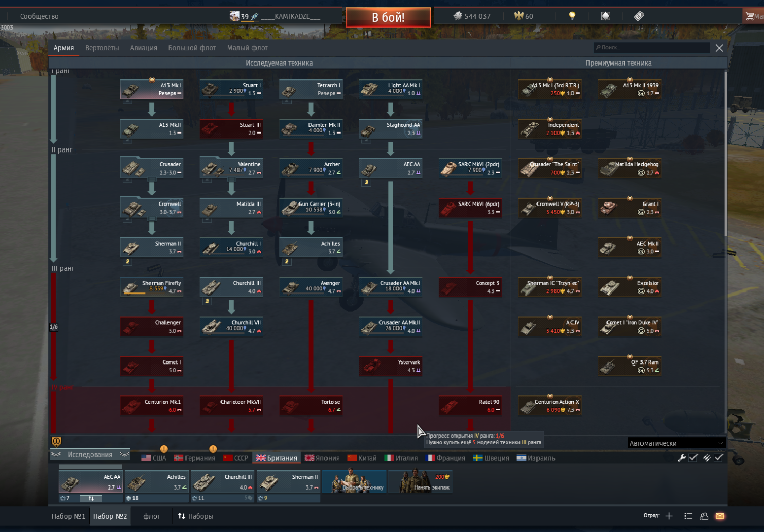
Task: Toggle the checkbox next to ammo icon
Action: (719, 458)
